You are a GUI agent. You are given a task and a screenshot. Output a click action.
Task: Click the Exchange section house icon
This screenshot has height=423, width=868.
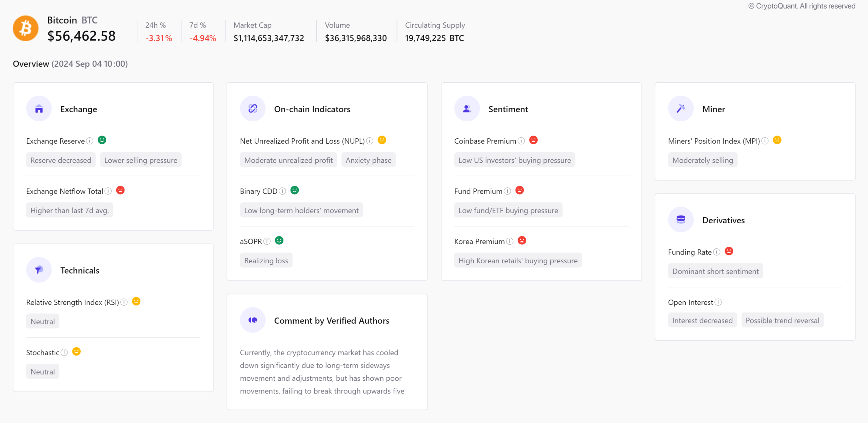[x=39, y=108]
